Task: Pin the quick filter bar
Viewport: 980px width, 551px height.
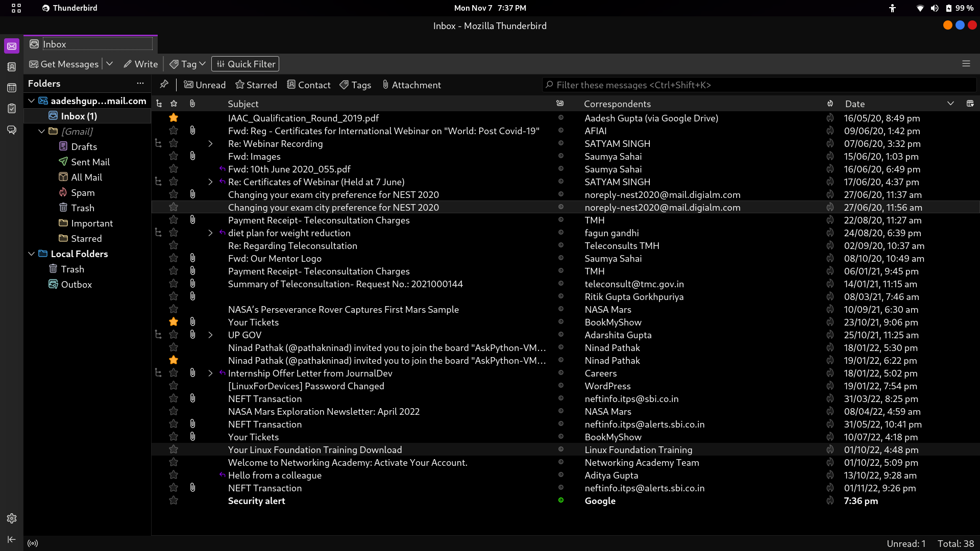Action: (x=164, y=84)
